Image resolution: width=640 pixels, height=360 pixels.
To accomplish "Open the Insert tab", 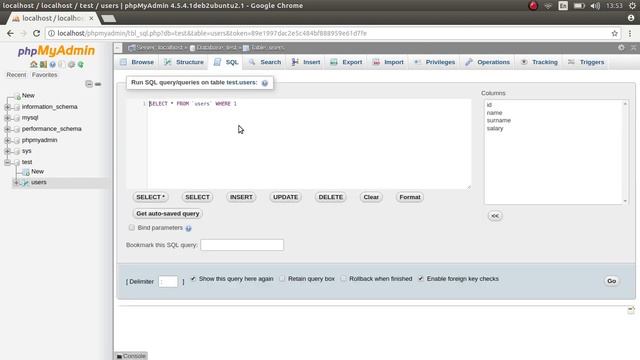I will 306,62.
